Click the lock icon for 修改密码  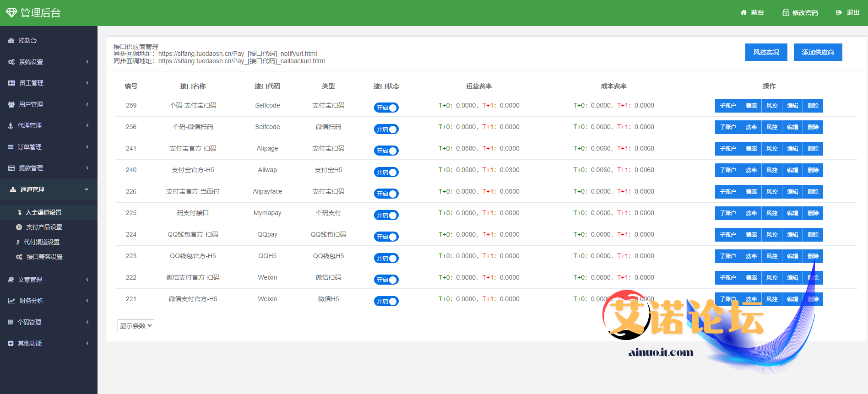click(786, 13)
